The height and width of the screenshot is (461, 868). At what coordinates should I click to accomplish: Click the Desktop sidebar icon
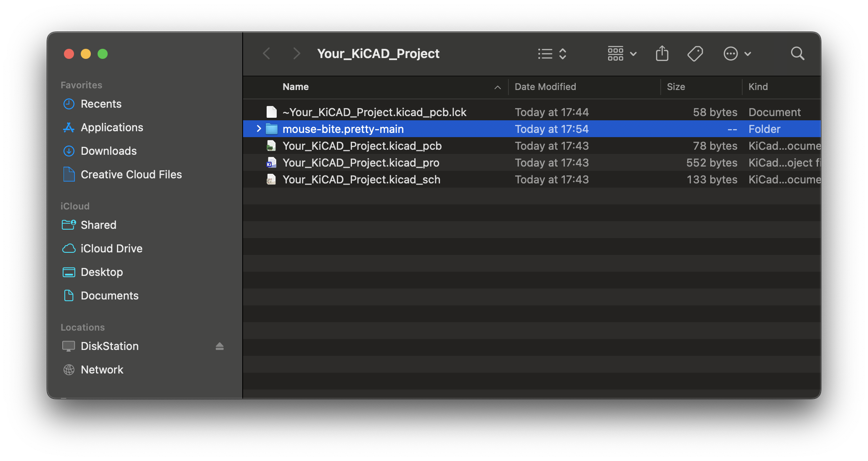(x=69, y=272)
